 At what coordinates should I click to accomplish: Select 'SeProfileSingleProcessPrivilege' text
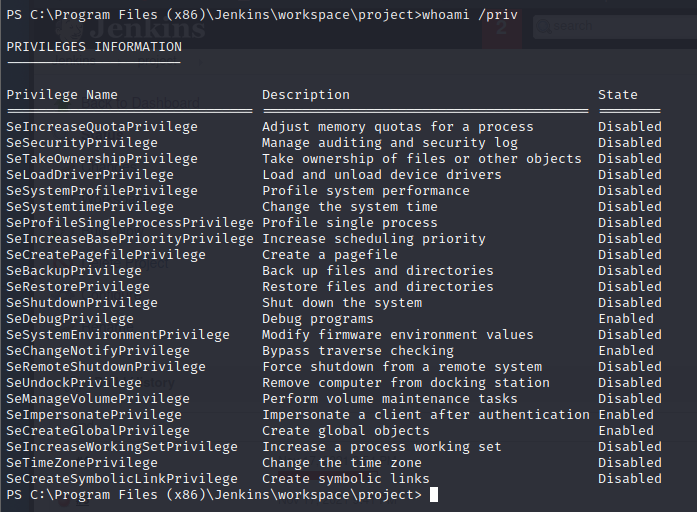(130, 223)
